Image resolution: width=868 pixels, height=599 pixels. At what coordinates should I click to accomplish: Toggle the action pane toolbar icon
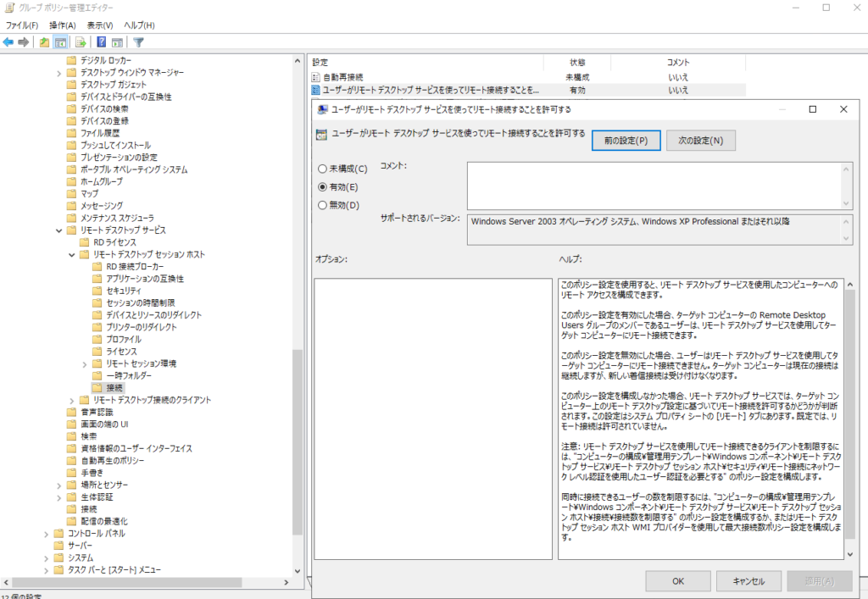pos(117,42)
